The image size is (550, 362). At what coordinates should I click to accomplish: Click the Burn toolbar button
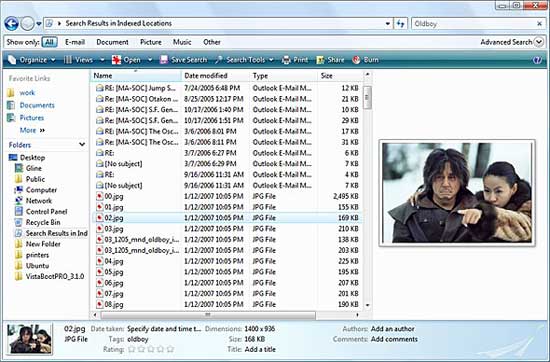click(x=365, y=60)
